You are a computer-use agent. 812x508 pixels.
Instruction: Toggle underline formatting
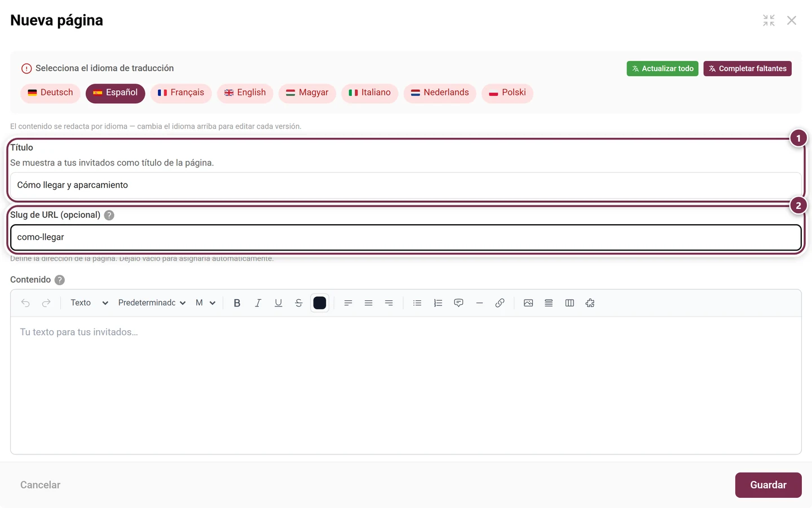[x=278, y=303]
